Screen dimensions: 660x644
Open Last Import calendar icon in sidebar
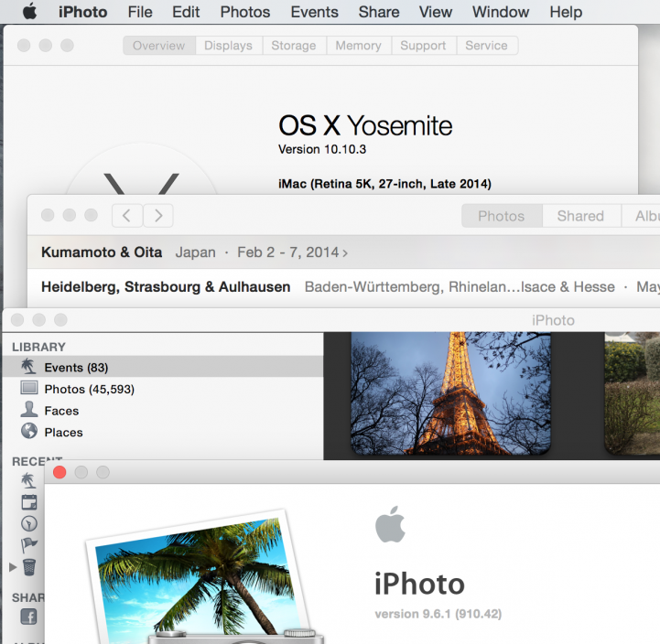coord(29,502)
